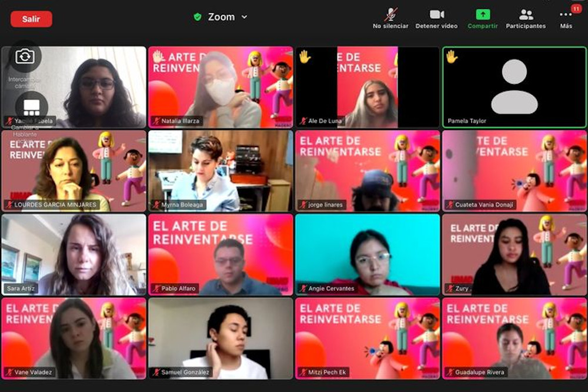Screen dimensions: 588x392
Task: Click muted mic icon beside Pablo Alfaro
Action: tap(156, 288)
